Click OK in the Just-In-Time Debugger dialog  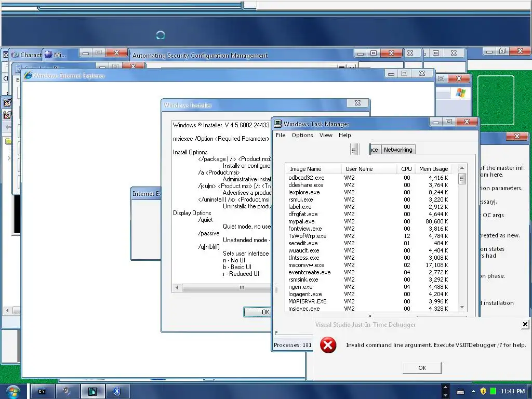point(422,368)
